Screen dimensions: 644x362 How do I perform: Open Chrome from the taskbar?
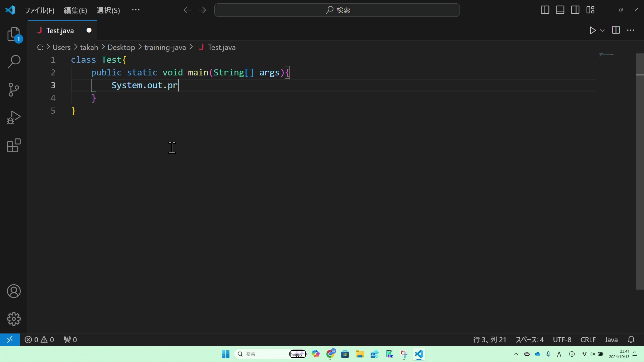pyautogui.click(x=331, y=354)
